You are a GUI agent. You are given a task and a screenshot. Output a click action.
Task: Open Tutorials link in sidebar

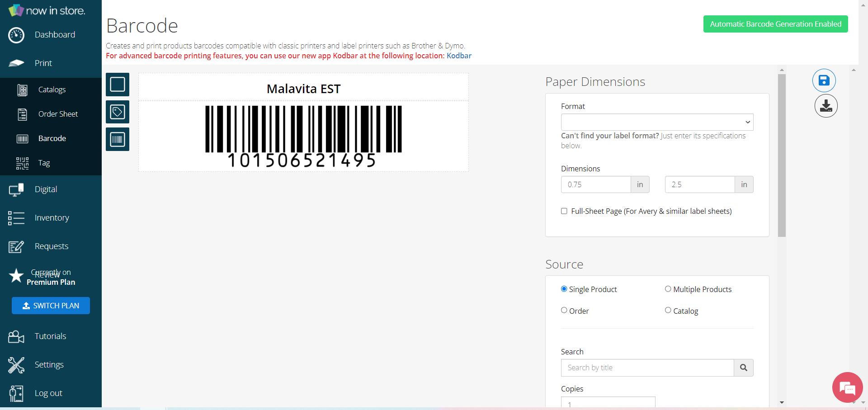[50, 336]
